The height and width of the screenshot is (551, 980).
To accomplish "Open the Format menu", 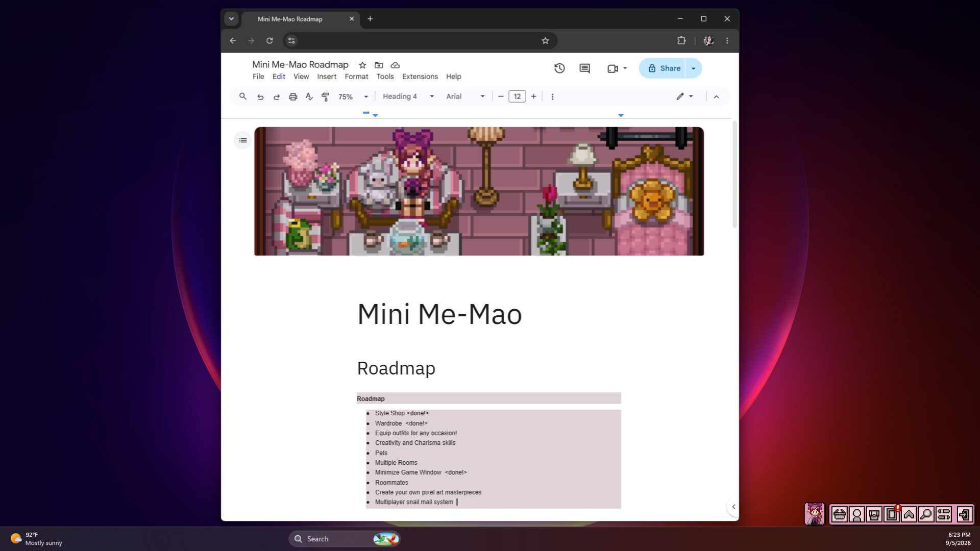I will tap(356, 77).
